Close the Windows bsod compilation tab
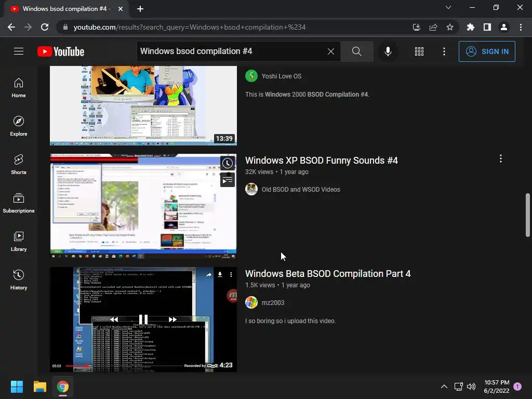The height and width of the screenshot is (399, 532). coord(121,9)
